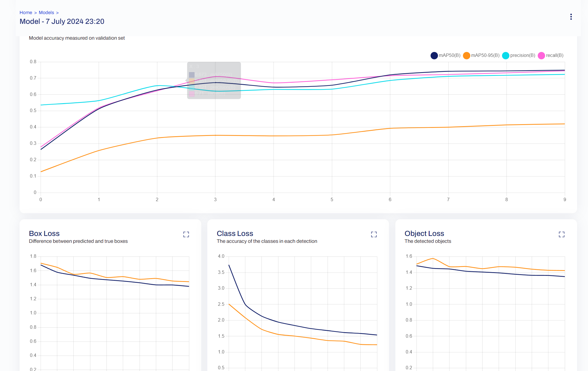Click the Model - 7 July 2024 title
This screenshot has height=371, width=588.
coord(62,22)
